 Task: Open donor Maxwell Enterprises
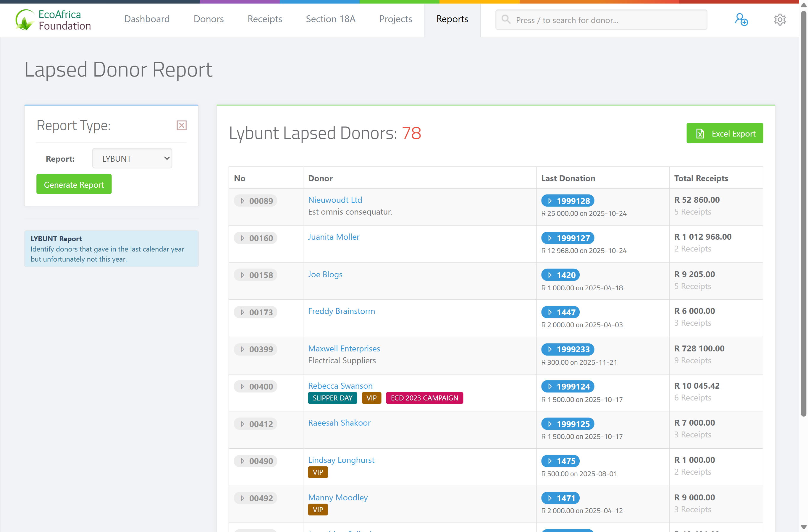point(344,348)
